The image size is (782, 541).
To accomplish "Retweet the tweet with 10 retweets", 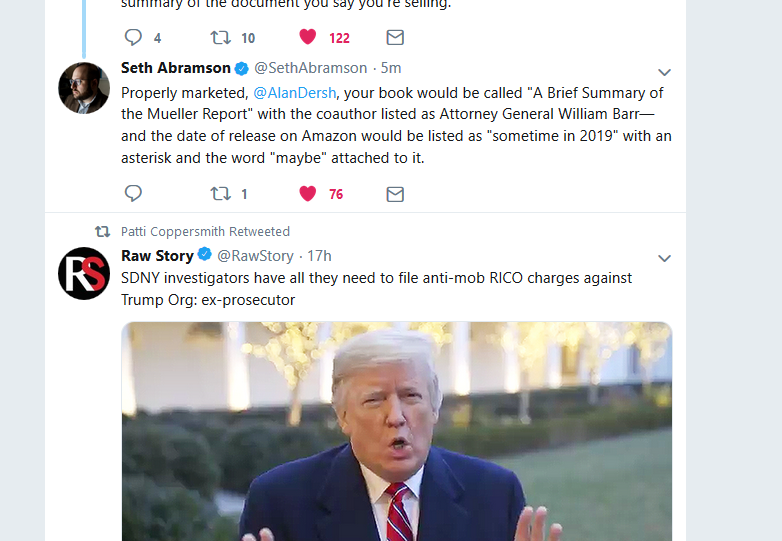I will [x=220, y=37].
